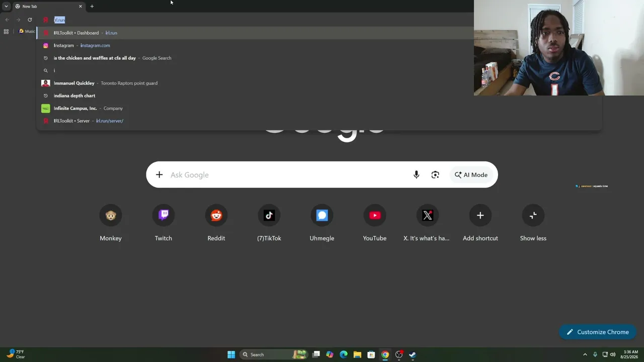Viewport: 644px width, 362px height.
Task: Start voice search with microphone icon
Action: pyautogui.click(x=416, y=175)
